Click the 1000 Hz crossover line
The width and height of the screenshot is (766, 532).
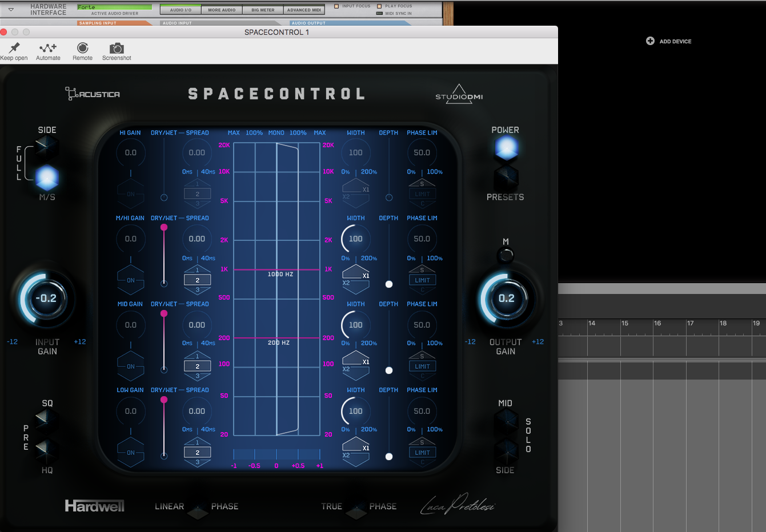(x=276, y=269)
